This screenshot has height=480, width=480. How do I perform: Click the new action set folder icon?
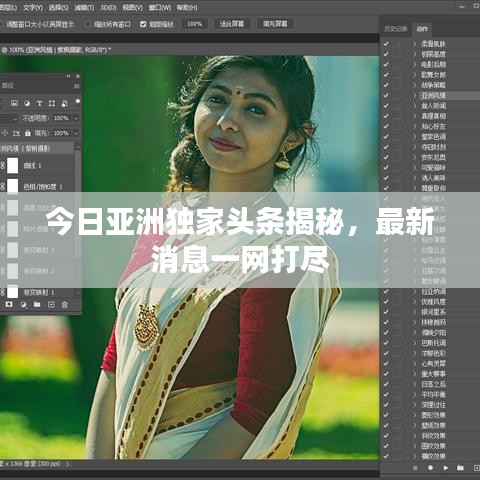[x=460, y=468]
